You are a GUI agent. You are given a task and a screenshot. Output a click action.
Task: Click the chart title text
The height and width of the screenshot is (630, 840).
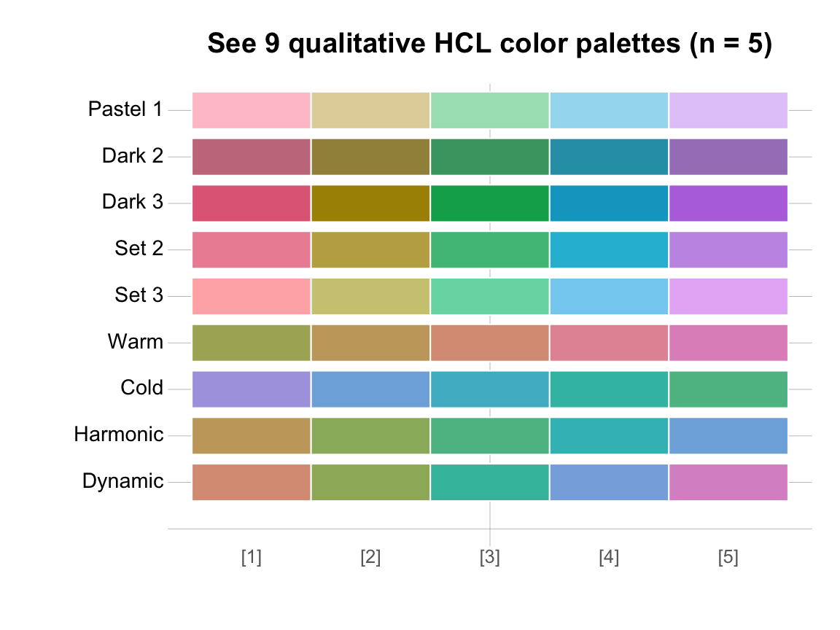point(489,44)
